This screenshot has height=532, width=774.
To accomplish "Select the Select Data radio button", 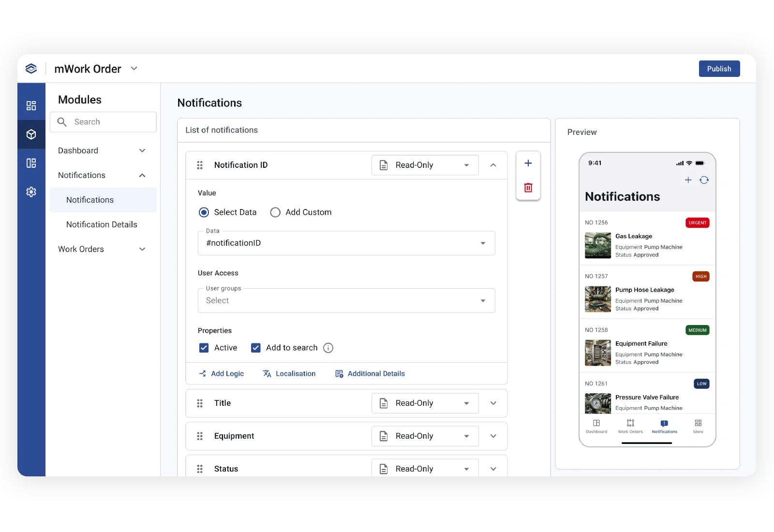I will [x=204, y=212].
